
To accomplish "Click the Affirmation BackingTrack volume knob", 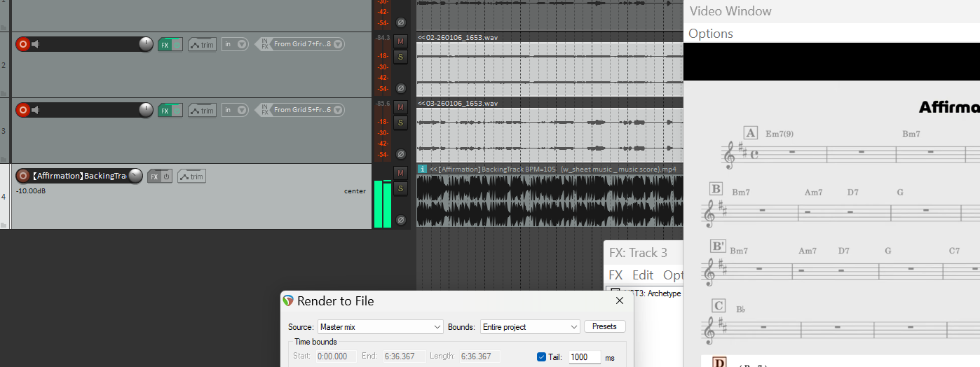I will [x=135, y=176].
